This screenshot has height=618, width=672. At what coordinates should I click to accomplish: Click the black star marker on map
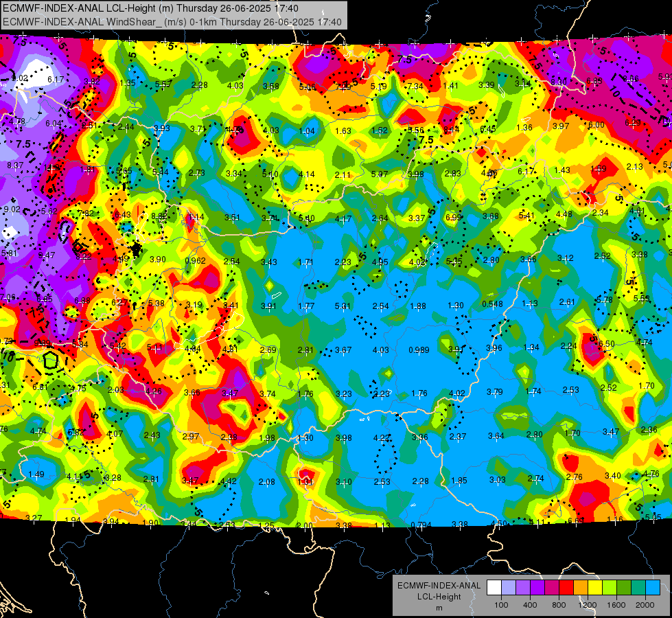pos(137,249)
